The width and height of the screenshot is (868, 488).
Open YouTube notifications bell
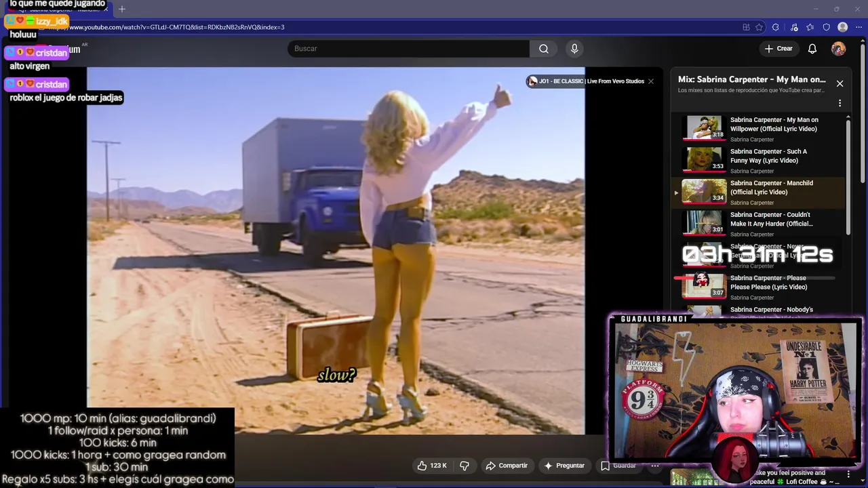pyautogui.click(x=812, y=49)
